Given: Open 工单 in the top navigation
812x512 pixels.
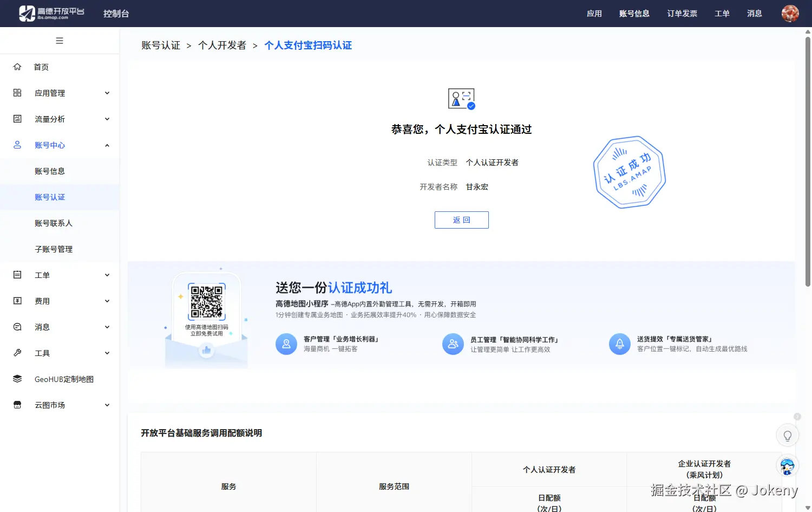Looking at the screenshot, I should coord(722,14).
